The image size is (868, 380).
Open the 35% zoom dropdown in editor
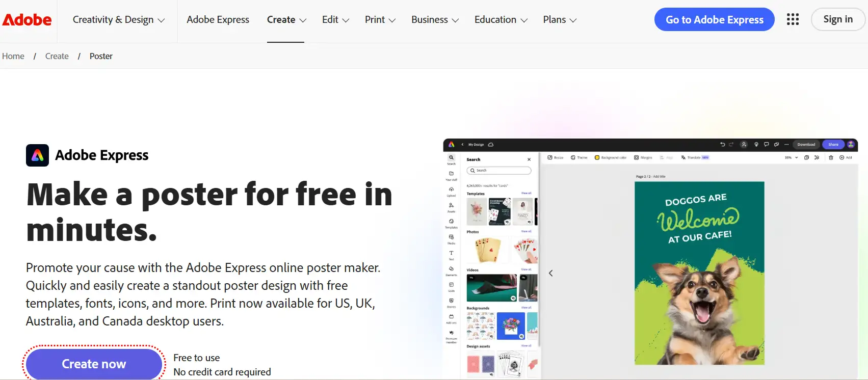coord(792,157)
